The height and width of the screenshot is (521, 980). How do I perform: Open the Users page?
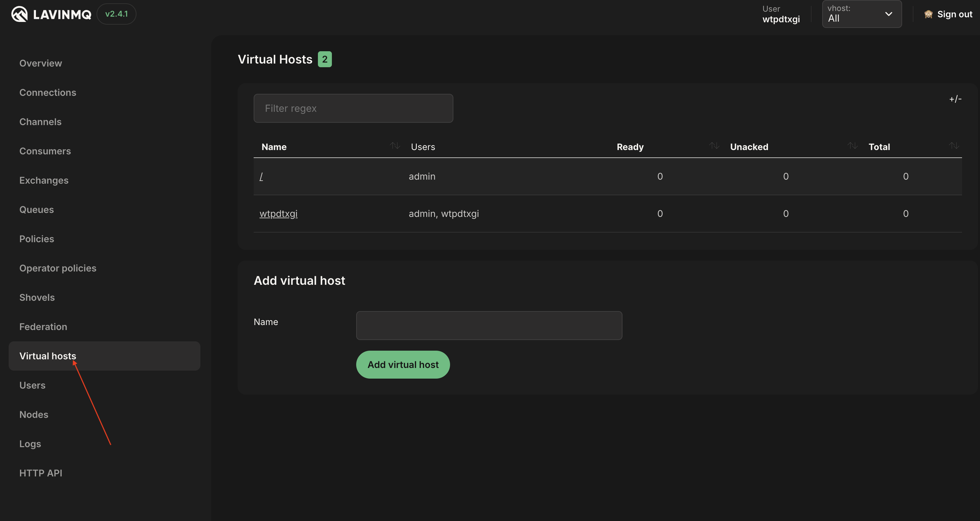[32, 385]
